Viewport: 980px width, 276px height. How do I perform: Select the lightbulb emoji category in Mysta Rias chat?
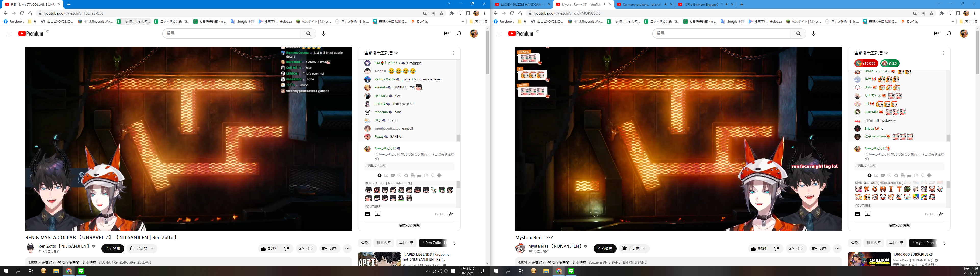[923, 175]
